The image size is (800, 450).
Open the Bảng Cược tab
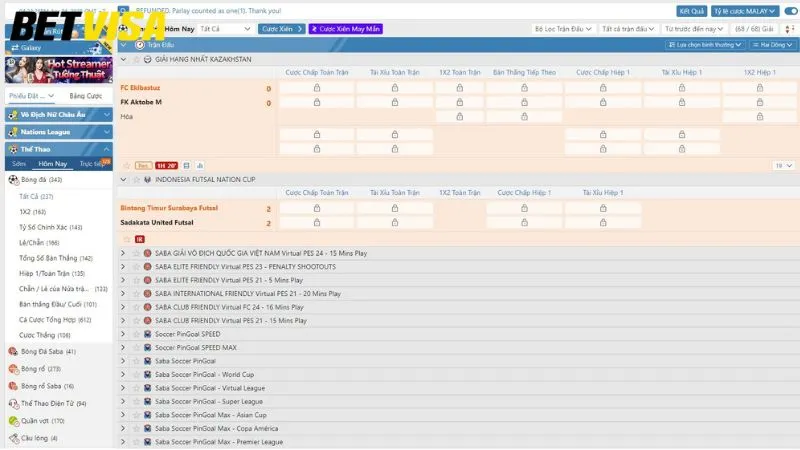[86, 96]
